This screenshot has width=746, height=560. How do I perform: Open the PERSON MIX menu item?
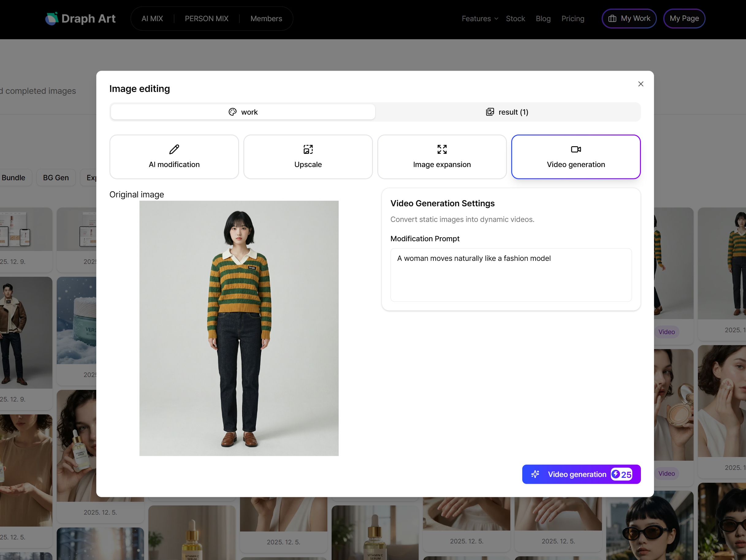(206, 19)
